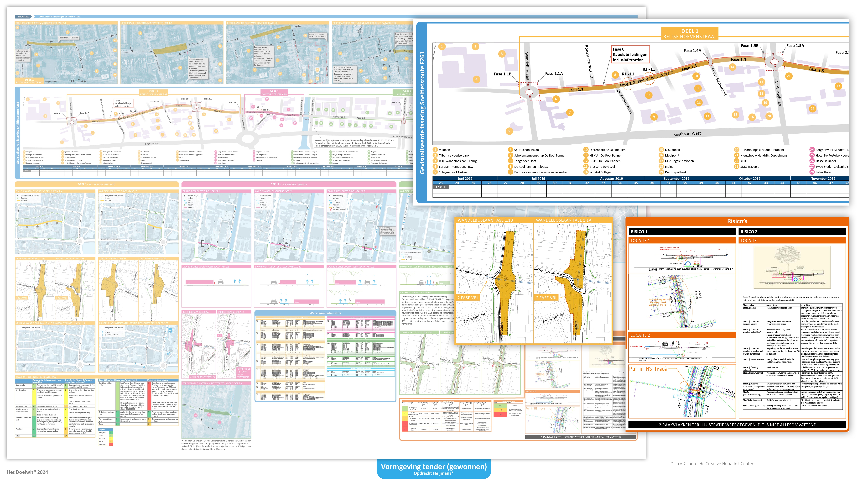Click 'Put in HS tracé' text in large Risico's panel
868x488 pixels.
[x=648, y=369]
